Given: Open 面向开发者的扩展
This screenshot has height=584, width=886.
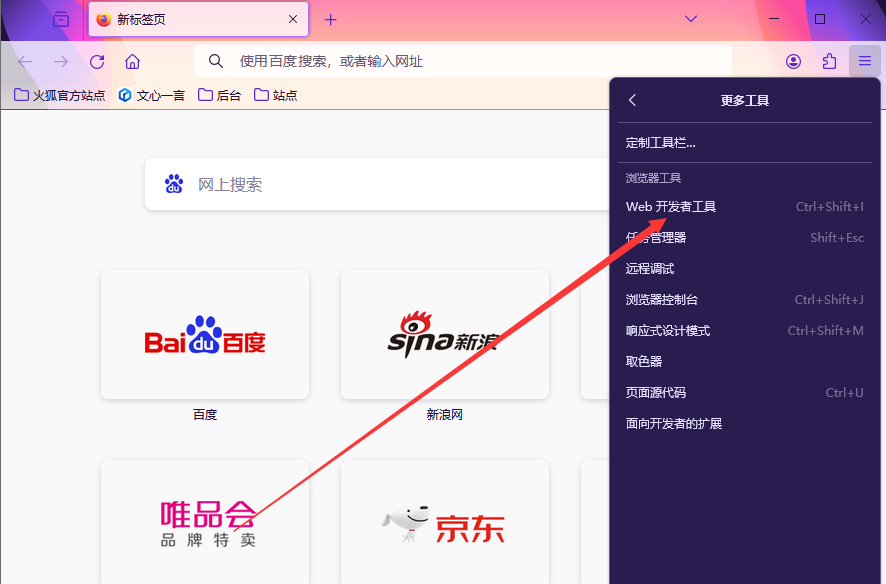Looking at the screenshot, I should (745, 424).
